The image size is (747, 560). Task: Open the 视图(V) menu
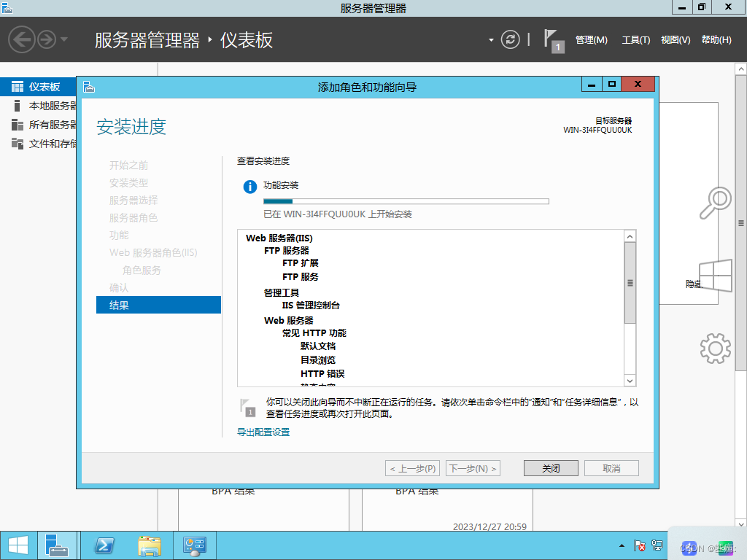click(x=676, y=40)
